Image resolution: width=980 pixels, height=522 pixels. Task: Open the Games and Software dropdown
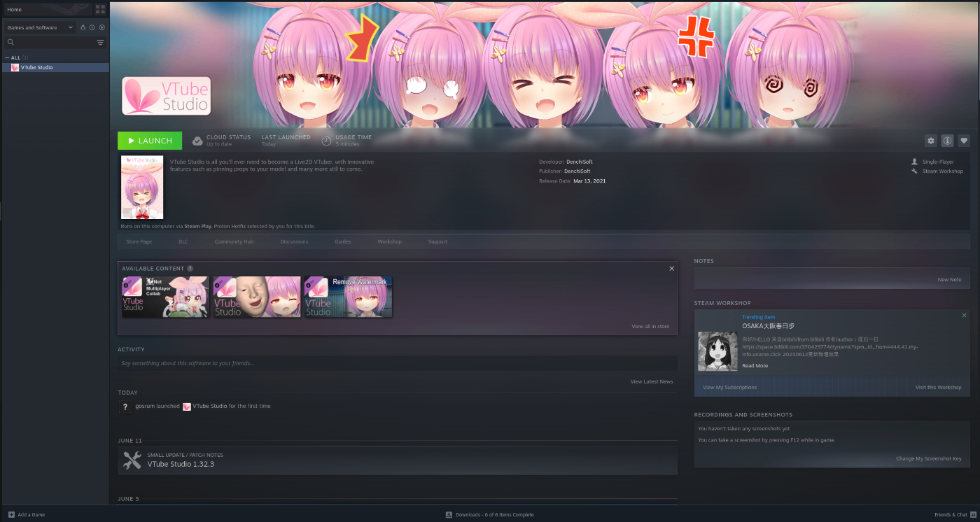(40, 27)
